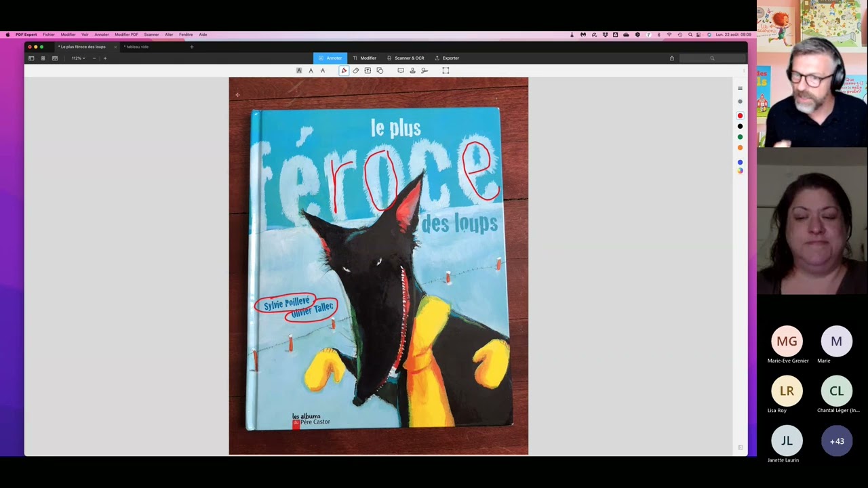Open the Scanner menu in menu bar
The image size is (868, 488).
(x=151, y=35)
